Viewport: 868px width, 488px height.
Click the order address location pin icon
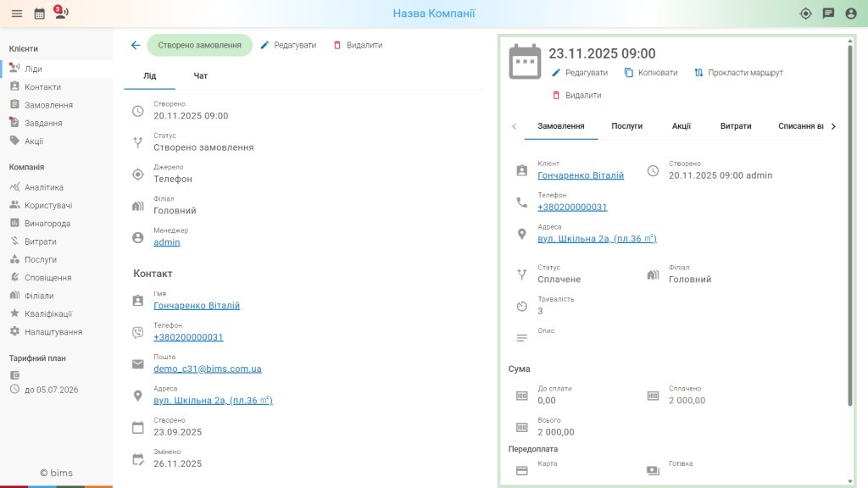[522, 234]
